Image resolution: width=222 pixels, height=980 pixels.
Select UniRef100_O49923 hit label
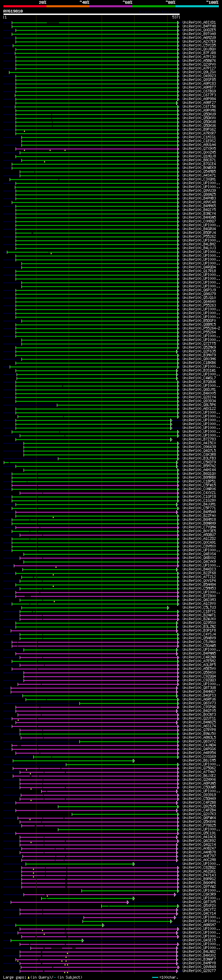pos(199,76)
